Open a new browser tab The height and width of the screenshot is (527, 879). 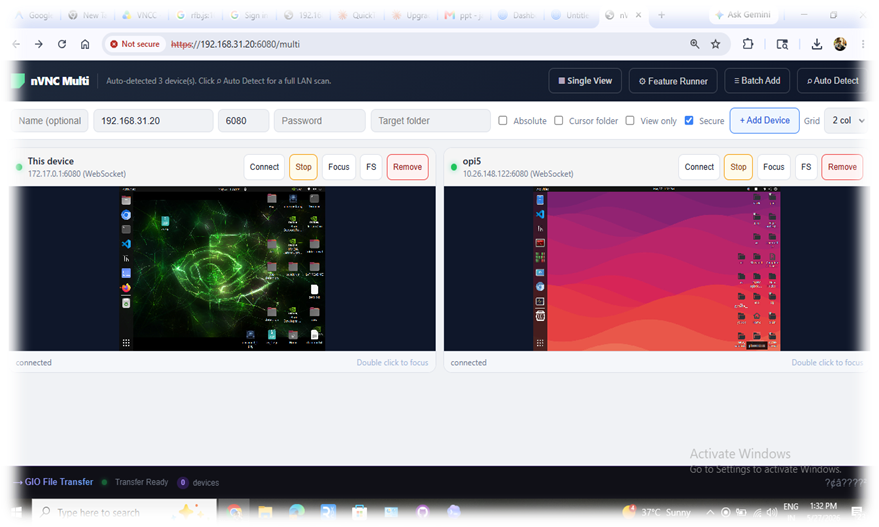coord(661,15)
